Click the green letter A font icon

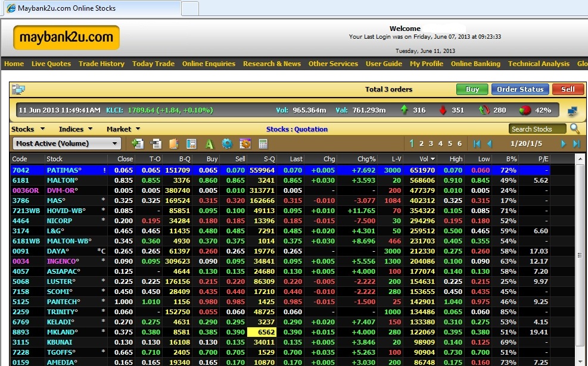pos(209,143)
